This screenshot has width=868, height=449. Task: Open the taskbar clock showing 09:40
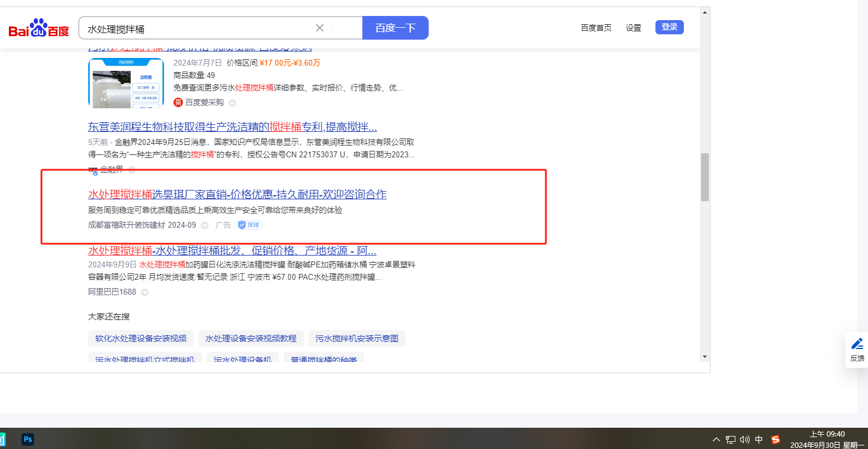[x=827, y=440]
